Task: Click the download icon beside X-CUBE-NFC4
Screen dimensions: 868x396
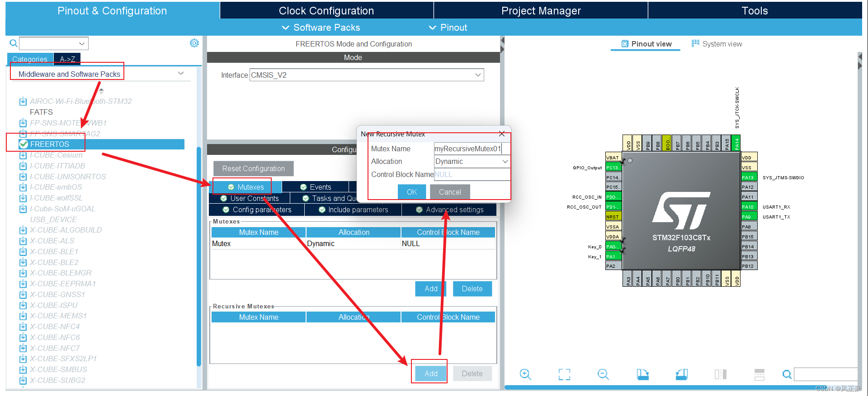Action: (23, 326)
